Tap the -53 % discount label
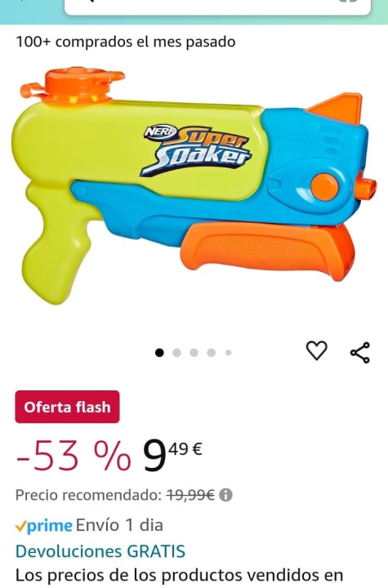The width and height of the screenshot is (388, 588). [74, 456]
